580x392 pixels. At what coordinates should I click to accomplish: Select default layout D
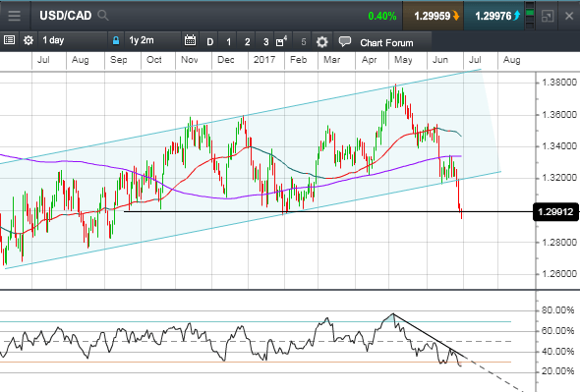tap(209, 42)
